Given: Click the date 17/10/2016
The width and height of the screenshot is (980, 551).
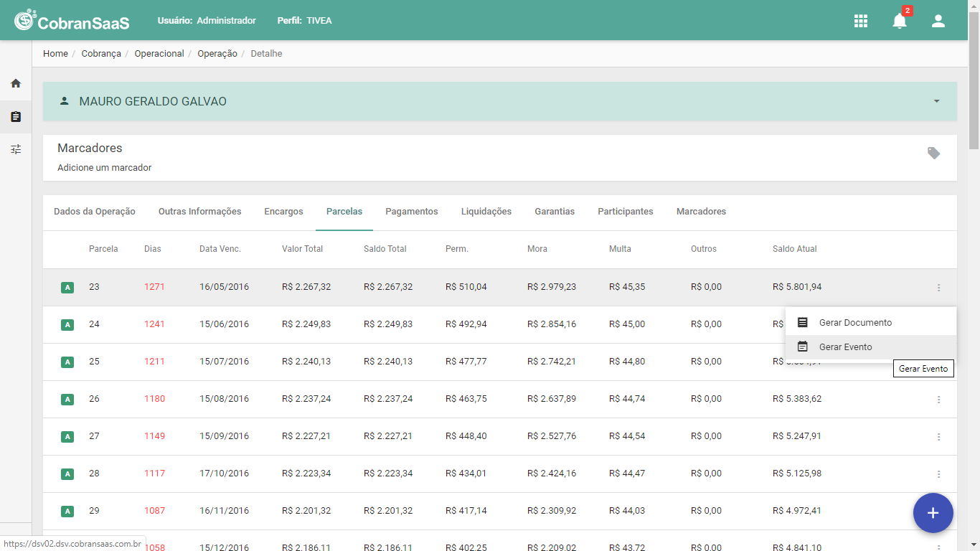Looking at the screenshot, I should click(225, 474).
